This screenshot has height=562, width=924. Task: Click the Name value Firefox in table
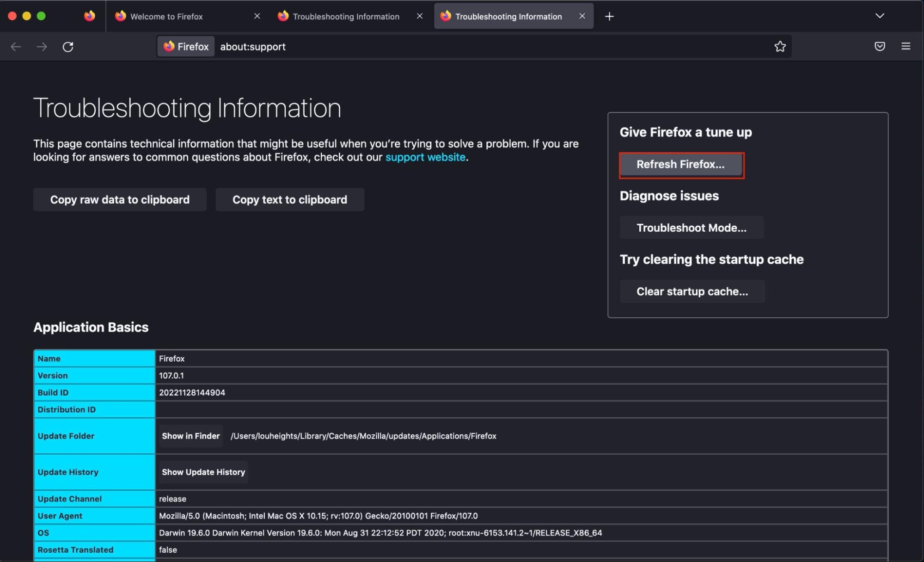click(x=172, y=358)
